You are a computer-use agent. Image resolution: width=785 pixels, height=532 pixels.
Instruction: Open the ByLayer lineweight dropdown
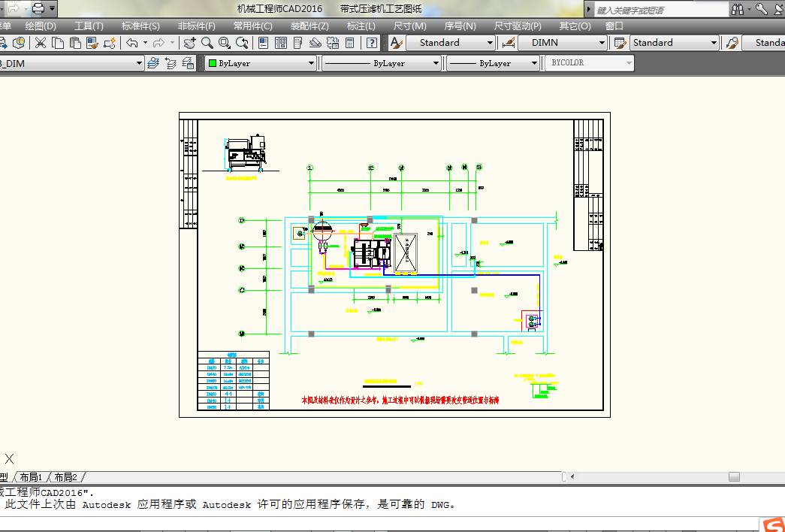coord(493,63)
